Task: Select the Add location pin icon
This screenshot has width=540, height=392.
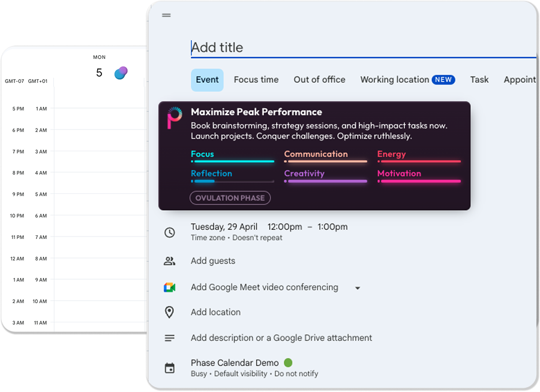Action: (x=170, y=312)
